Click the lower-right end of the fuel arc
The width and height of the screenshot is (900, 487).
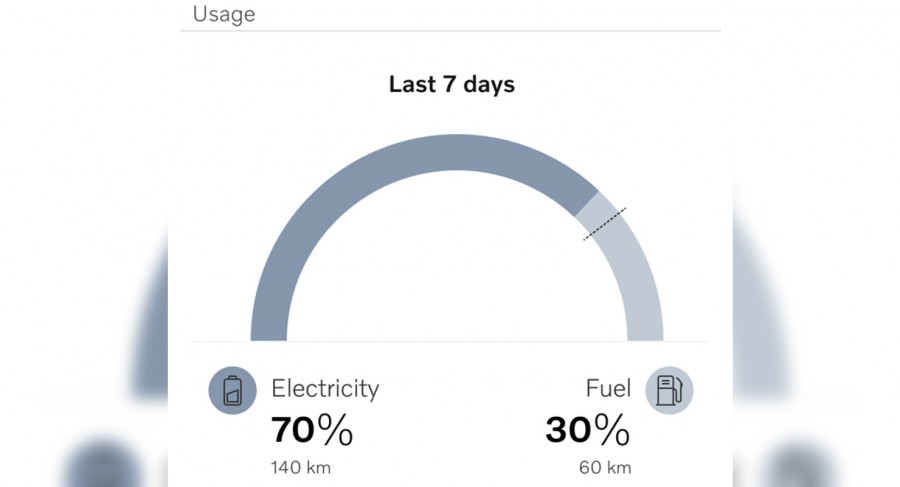644,325
